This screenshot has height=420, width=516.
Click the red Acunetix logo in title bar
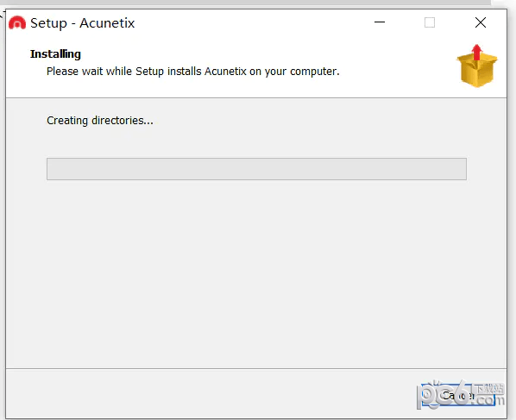pyautogui.click(x=17, y=23)
